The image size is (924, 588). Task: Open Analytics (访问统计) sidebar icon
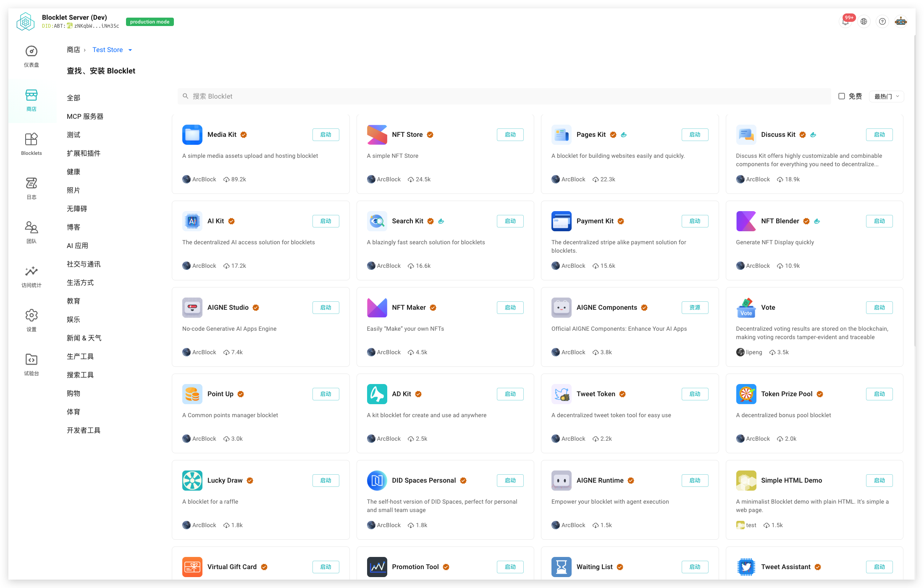tap(31, 272)
